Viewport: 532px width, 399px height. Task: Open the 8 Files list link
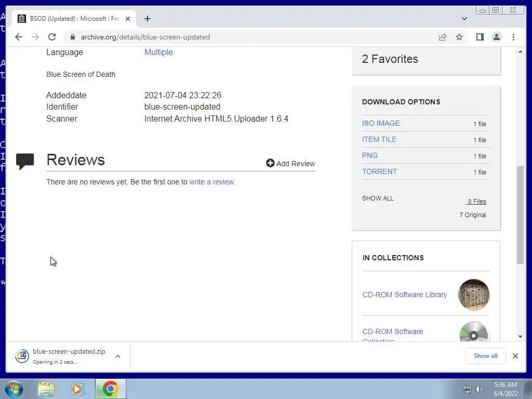pyautogui.click(x=476, y=202)
